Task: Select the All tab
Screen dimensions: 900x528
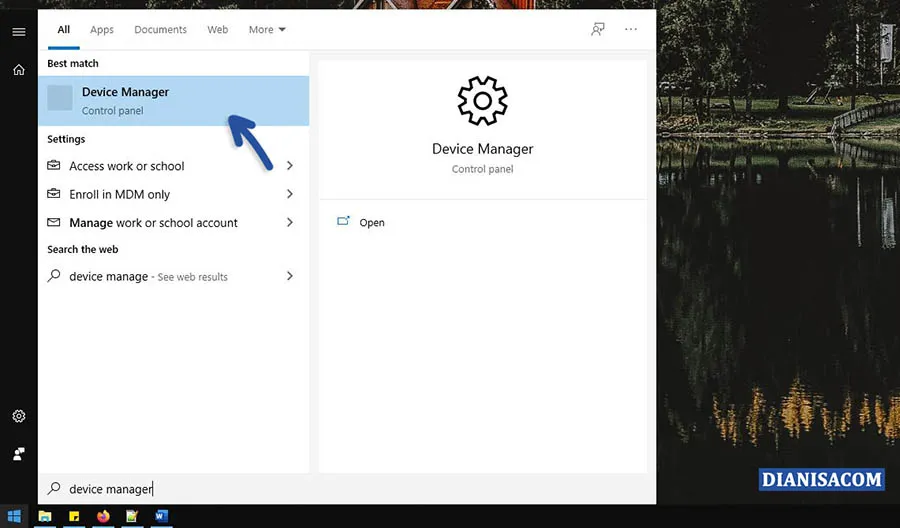Action: (x=64, y=29)
